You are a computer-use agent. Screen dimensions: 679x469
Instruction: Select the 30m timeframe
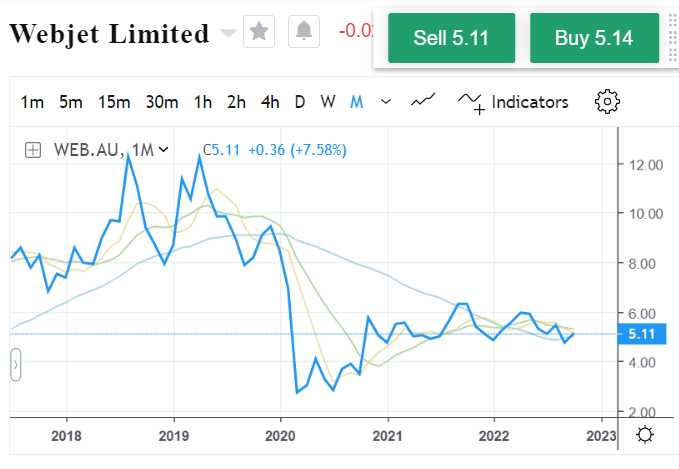(162, 103)
